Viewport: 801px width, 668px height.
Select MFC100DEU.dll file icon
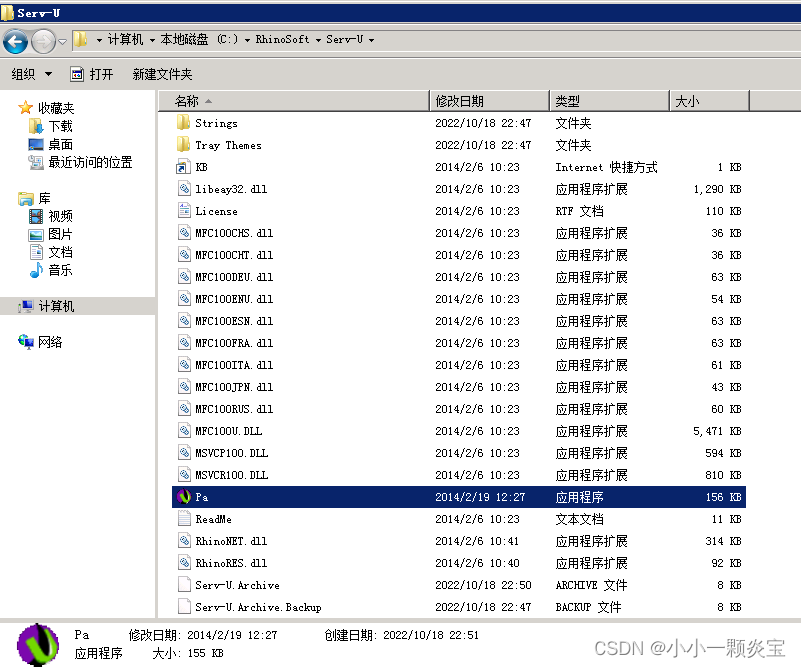pyautogui.click(x=184, y=277)
